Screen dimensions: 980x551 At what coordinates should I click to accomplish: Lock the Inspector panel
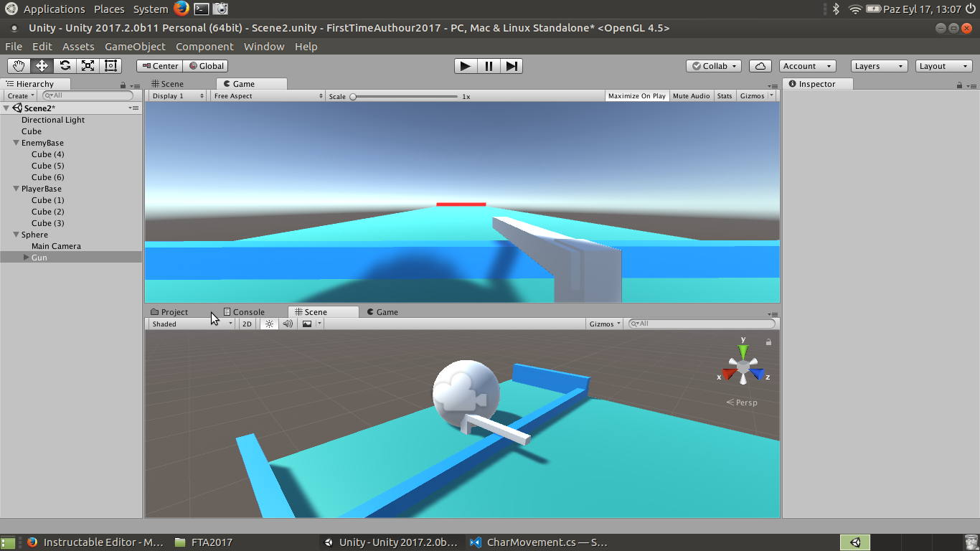(959, 85)
